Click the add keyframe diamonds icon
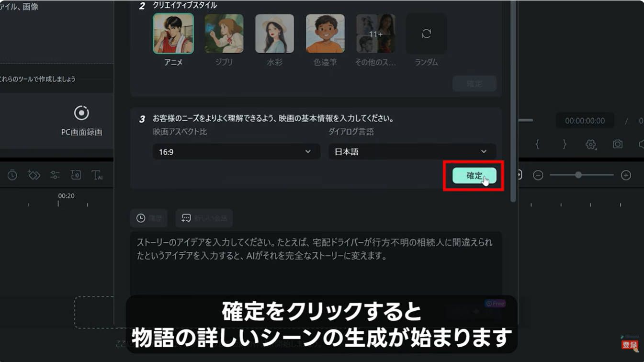644x362 pixels. tap(34, 175)
